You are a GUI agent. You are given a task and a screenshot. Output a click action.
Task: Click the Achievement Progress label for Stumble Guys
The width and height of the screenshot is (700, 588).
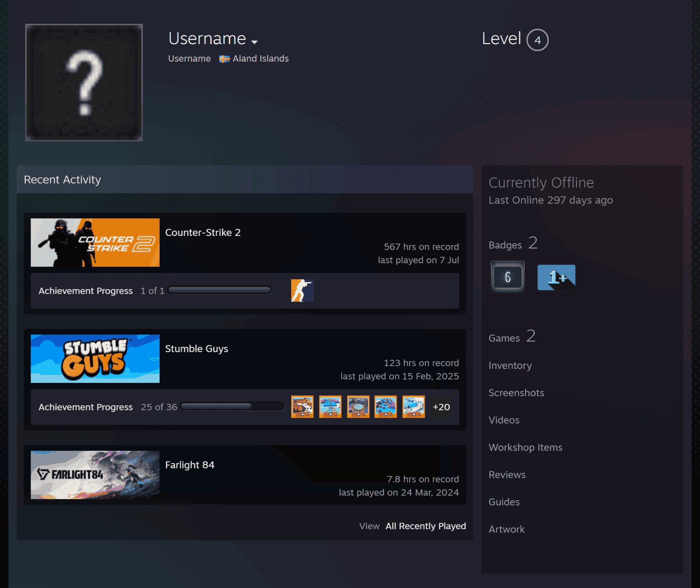(x=86, y=407)
